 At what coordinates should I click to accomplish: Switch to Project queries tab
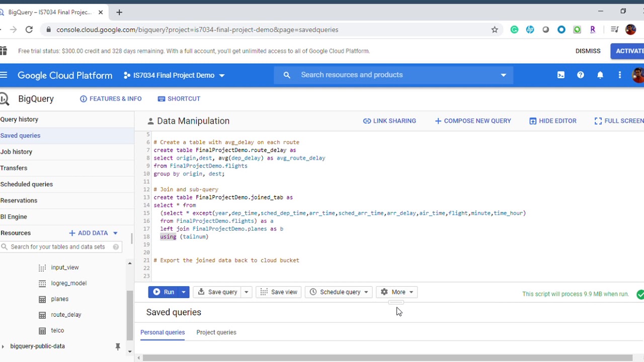pyautogui.click(x=216, y=332)
